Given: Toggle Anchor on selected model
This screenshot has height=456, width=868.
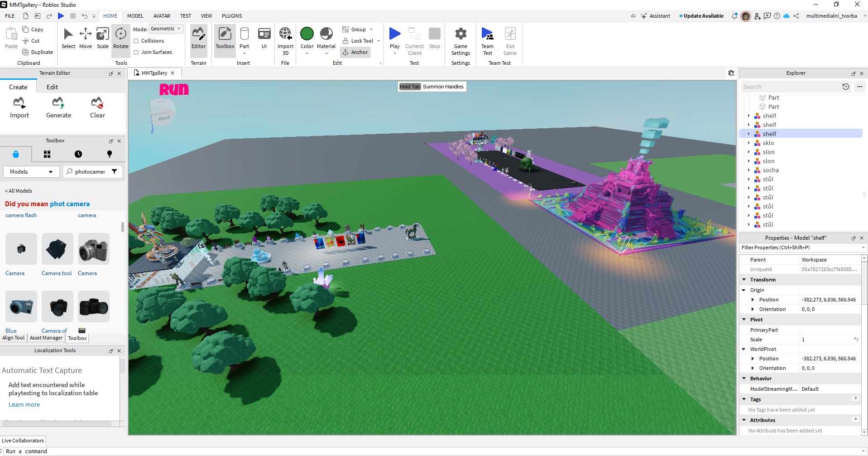Looking at the screenshot, I should [x=355, y=52].
